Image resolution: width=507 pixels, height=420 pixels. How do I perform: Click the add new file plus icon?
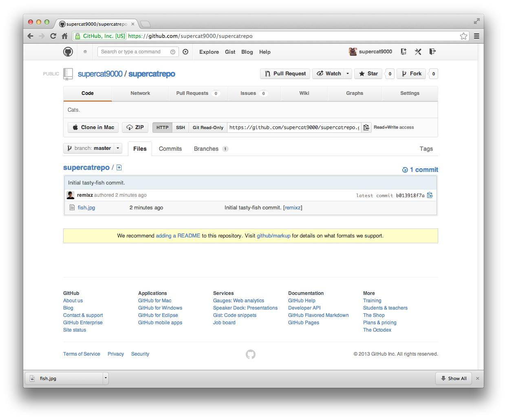pos(119,167)
